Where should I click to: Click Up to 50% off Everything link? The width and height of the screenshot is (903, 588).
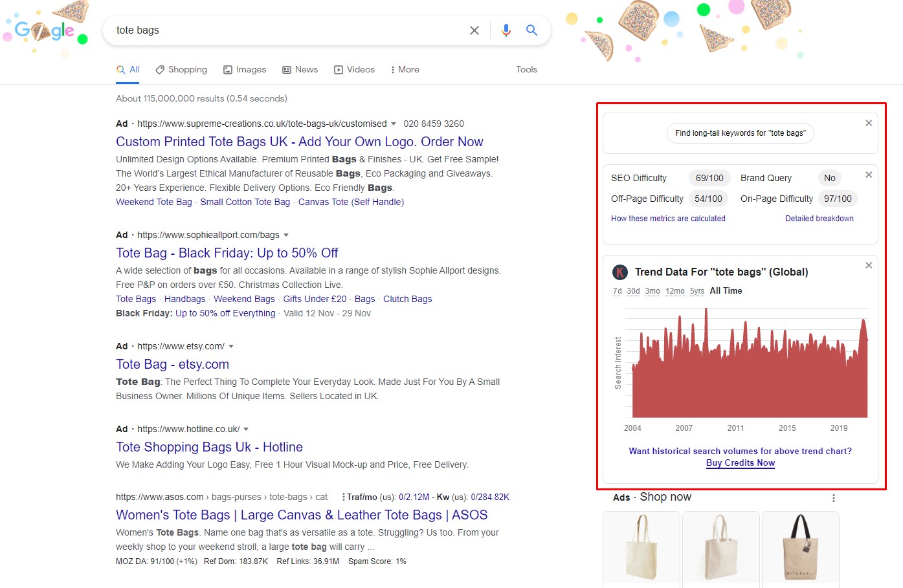click(225, 313)
